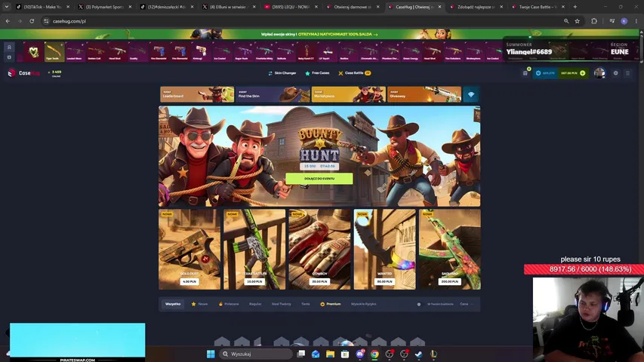Open the Leaderboard event banner

click(x=197, y=94)
